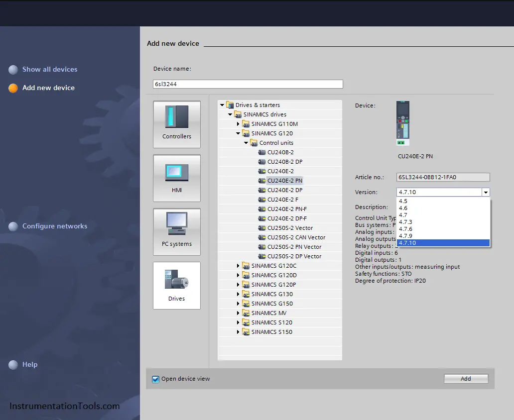Collapse the Control units node

point(246,143)
